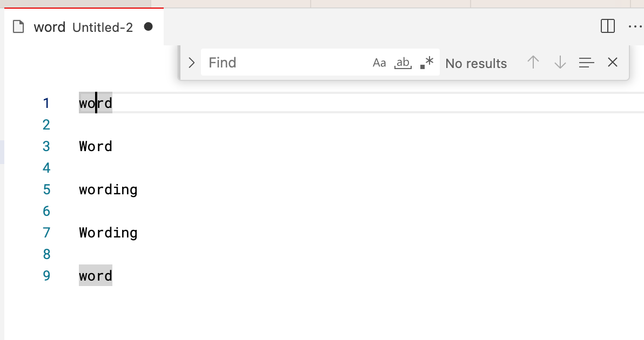Open the editor more actions ellipsis
This screenshot has height=340, width=644.
click(635, 26)
